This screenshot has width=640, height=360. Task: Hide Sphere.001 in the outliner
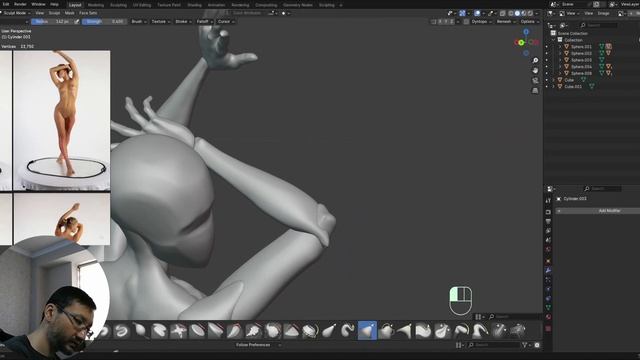(547, 47)
